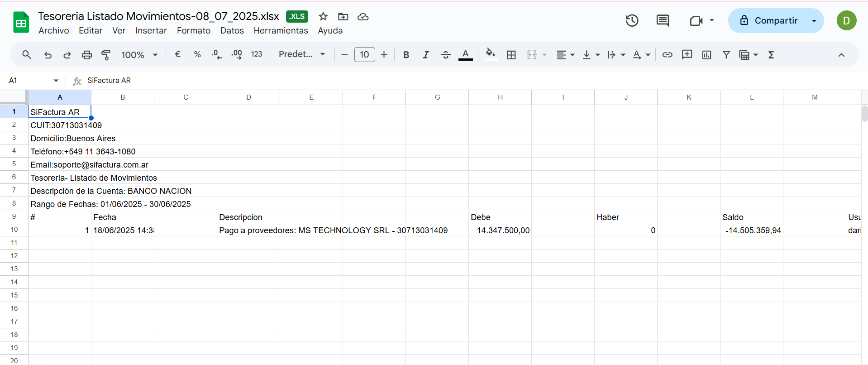
Task: Open the Datos menu
Action: click(x=232, y=30)
